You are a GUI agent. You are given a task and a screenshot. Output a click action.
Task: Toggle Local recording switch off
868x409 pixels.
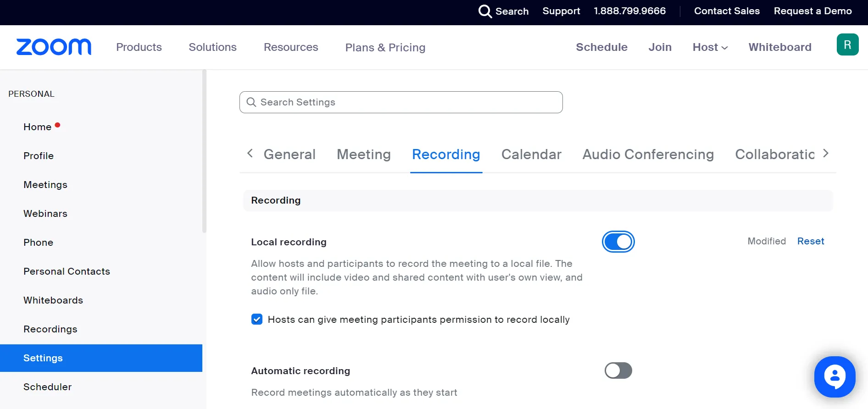tap(618, 242)
